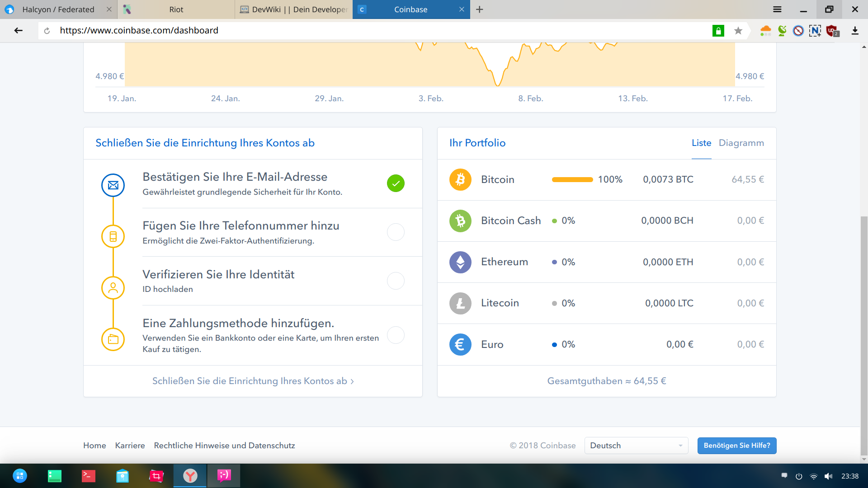Screen dimensions: 868x488
Task: Click the Benötigen Sie Hilfe button
Action: [736, 446]
